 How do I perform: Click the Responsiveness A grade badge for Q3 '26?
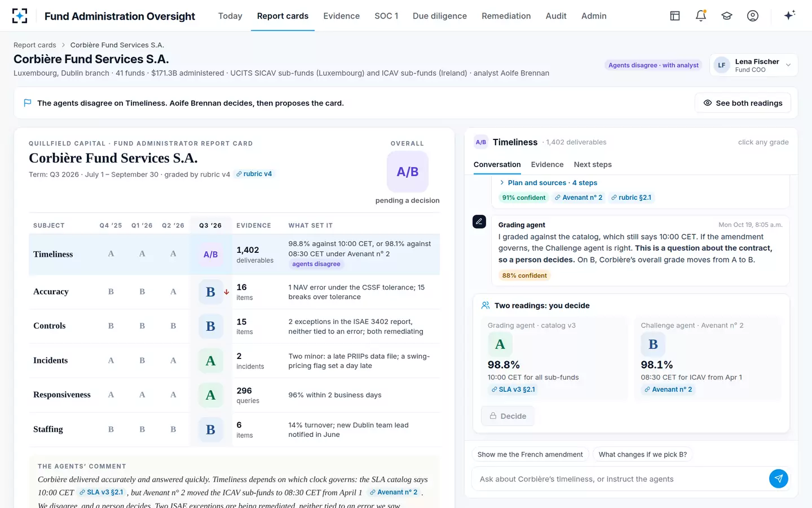click(x=211, y=395)
